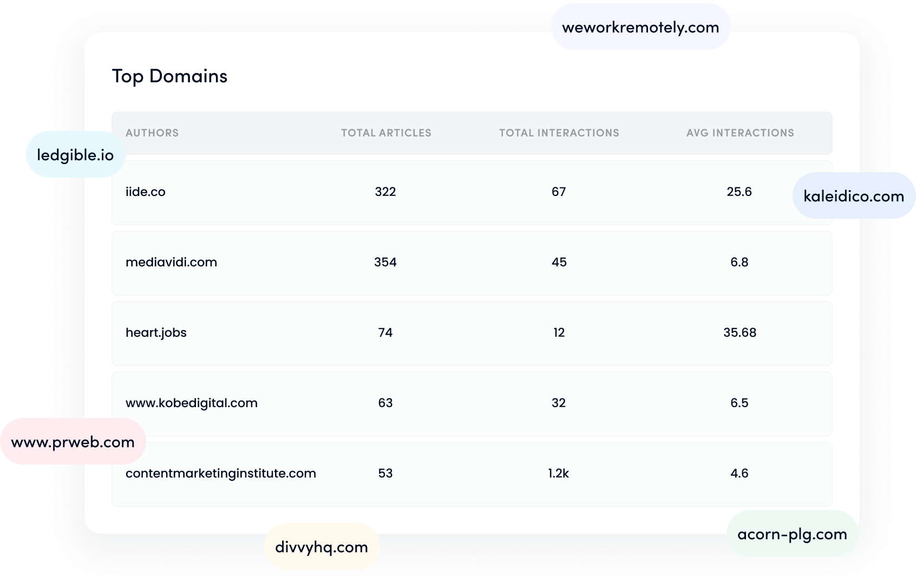
Task: Click 67 total interactions for iide.co
Action: tap(559, 192)
